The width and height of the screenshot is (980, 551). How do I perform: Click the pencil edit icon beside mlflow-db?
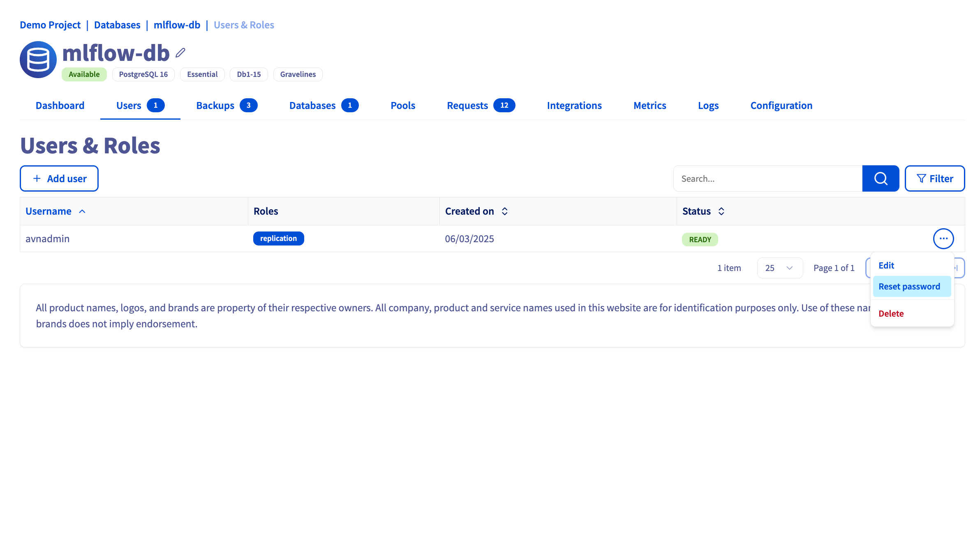[x=180, y=53]
